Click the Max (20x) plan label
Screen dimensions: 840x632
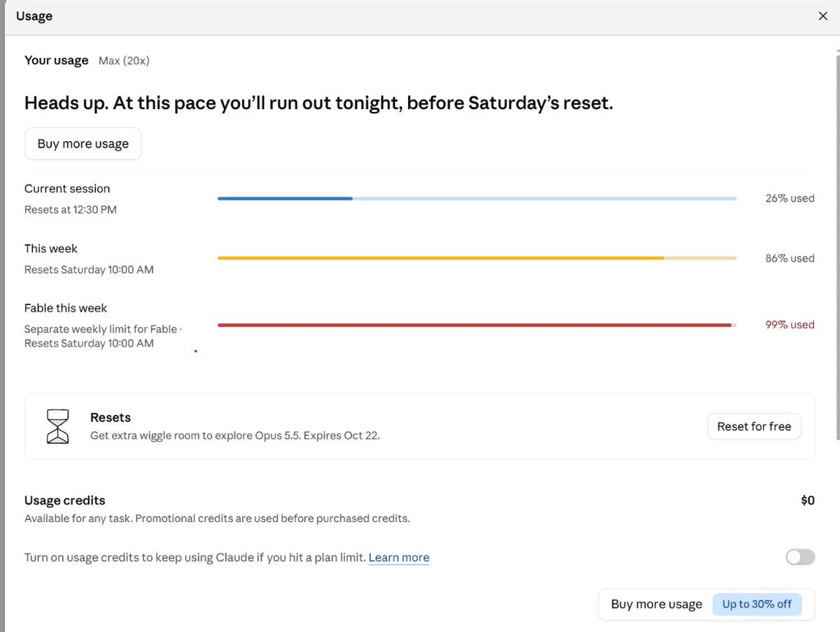pos(124,61)
